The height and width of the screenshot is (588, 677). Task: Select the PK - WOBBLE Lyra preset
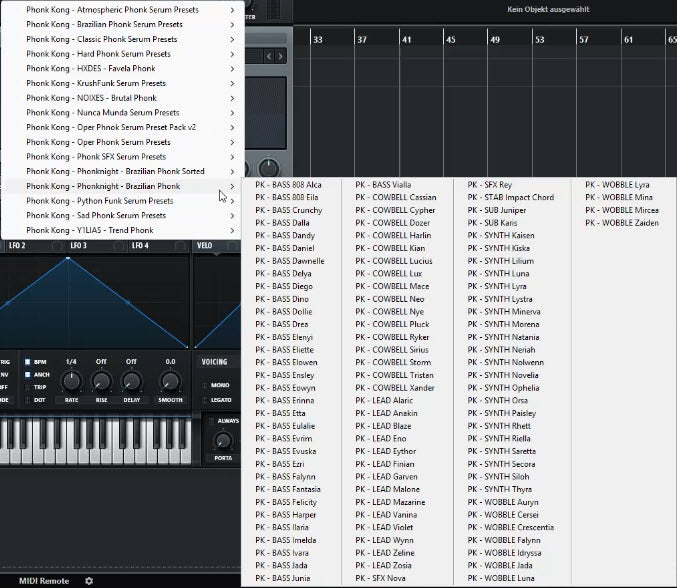[618, 185]
